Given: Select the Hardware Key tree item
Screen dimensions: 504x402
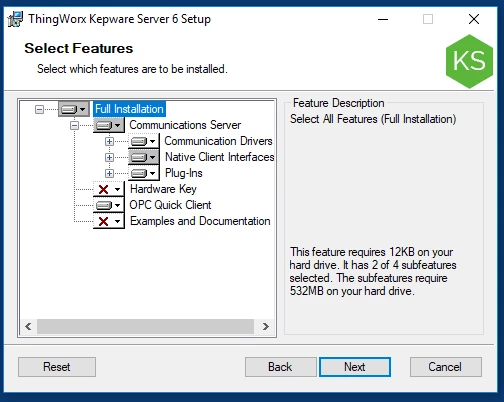Looking at the screenshot, I should [x=163, y=189].
